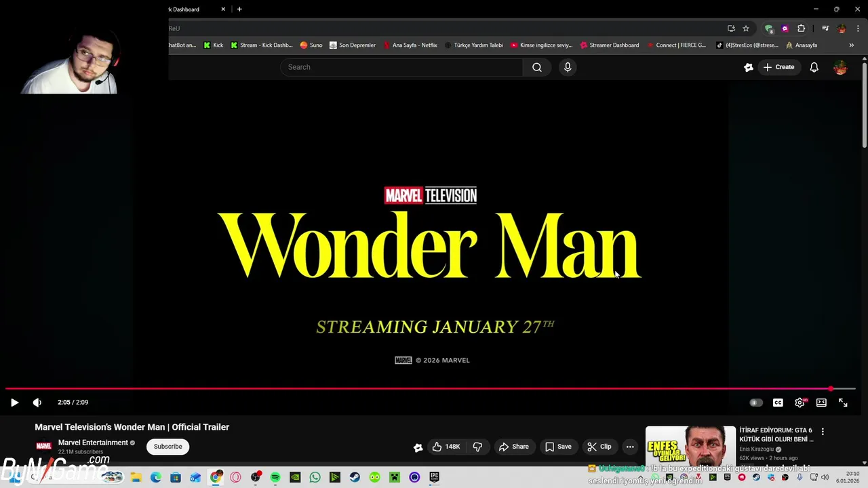The image size is (868, 488).
Task: Turn on closed captions
Action: pos(778,403)
